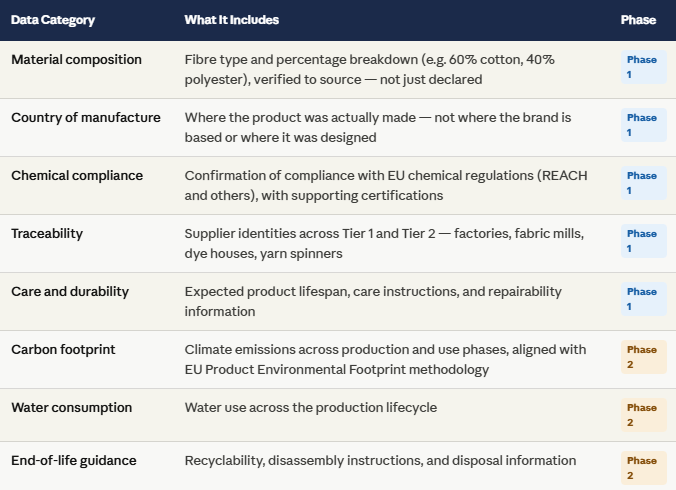Select the Traceability row label
The height and width of the screenshot is (490, 676).
click(x=47, y=234)
